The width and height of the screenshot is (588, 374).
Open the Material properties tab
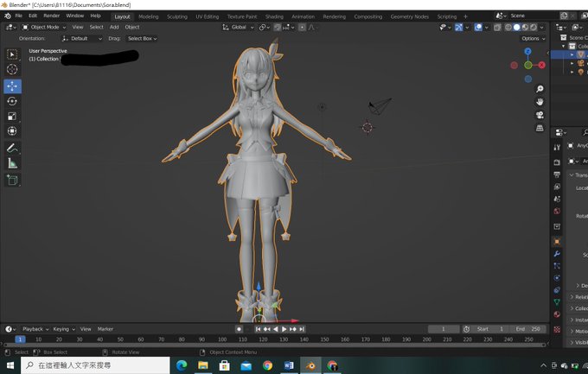pos(557,314)
